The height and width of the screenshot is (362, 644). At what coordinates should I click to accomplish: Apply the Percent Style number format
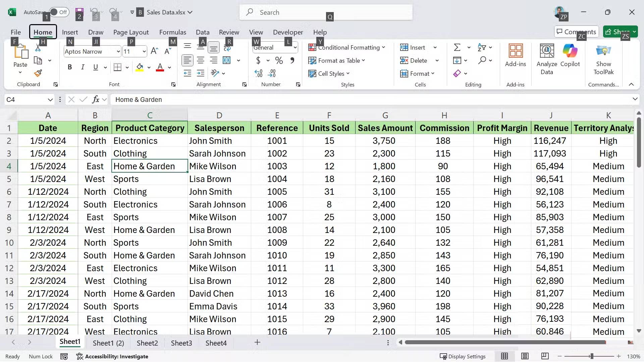[x=278, y=60]
